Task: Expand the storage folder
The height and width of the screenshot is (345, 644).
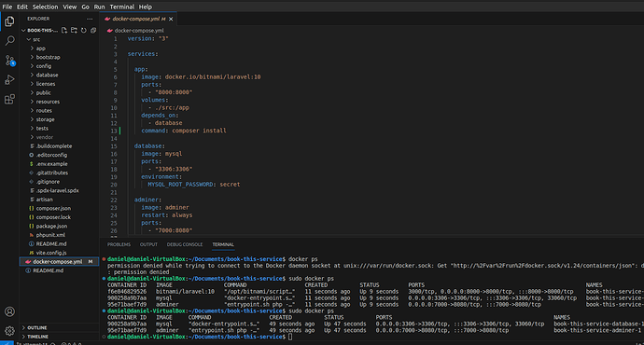Action: point(60,119)
